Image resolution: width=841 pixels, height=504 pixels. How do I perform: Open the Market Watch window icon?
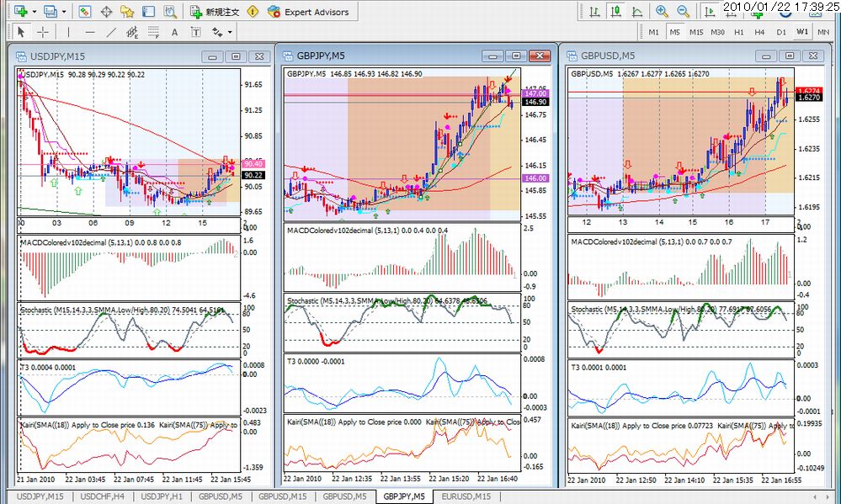(x=85, y=12)
